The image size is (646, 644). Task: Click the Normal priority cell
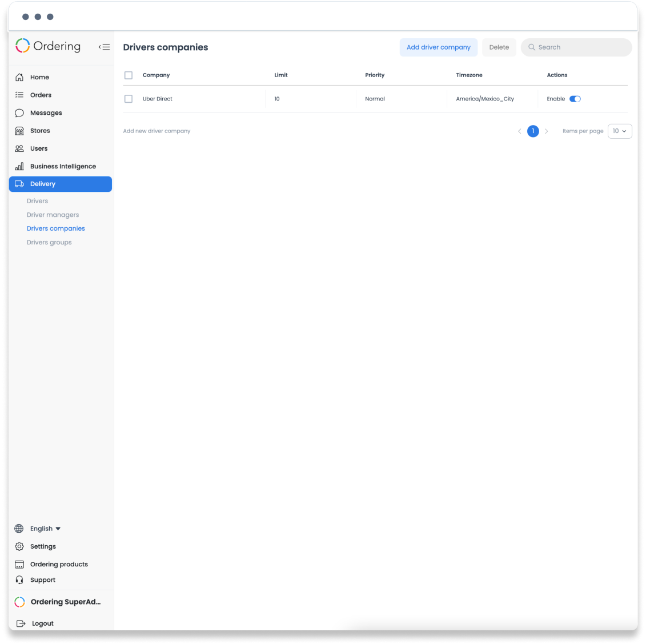point(375,99)
